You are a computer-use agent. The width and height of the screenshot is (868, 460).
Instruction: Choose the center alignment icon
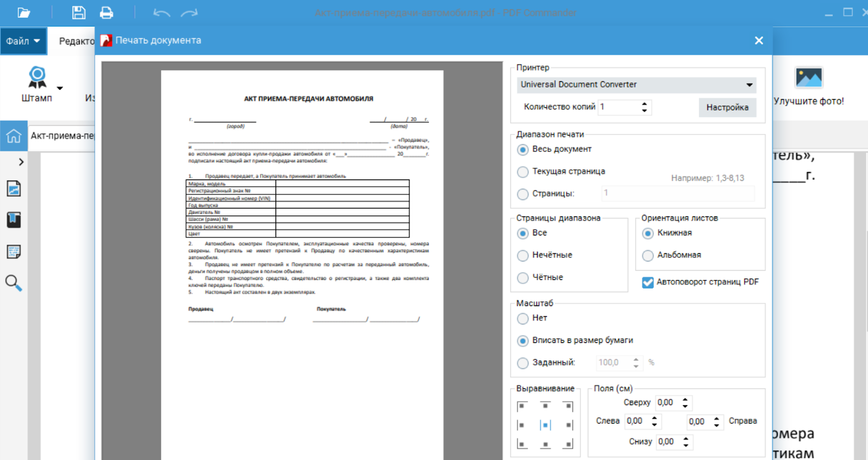[x=545, y=425]
